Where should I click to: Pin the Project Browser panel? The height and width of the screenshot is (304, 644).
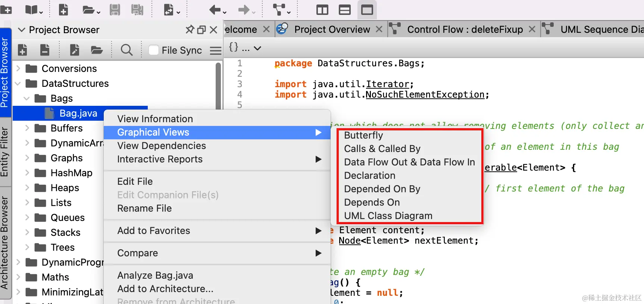(x=190, y=29)
